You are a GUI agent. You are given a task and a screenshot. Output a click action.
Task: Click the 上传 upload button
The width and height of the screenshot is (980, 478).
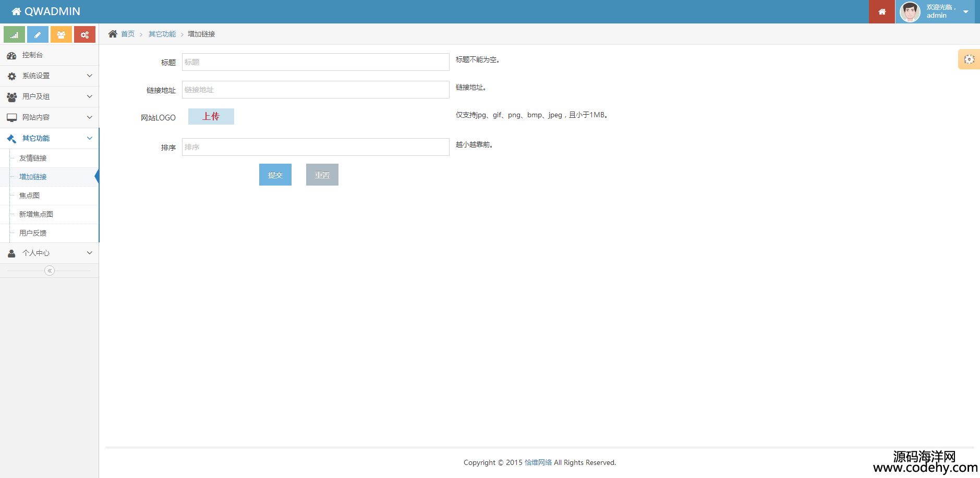[211, 116]
